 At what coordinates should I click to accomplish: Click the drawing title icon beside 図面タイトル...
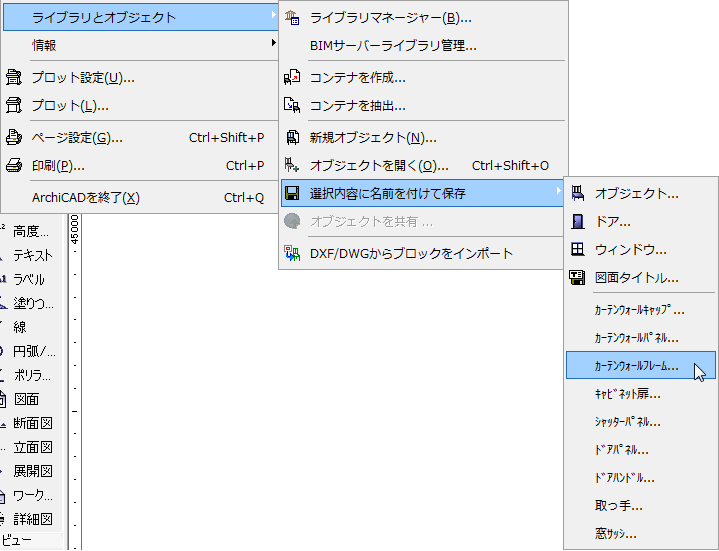coord(578,277)
